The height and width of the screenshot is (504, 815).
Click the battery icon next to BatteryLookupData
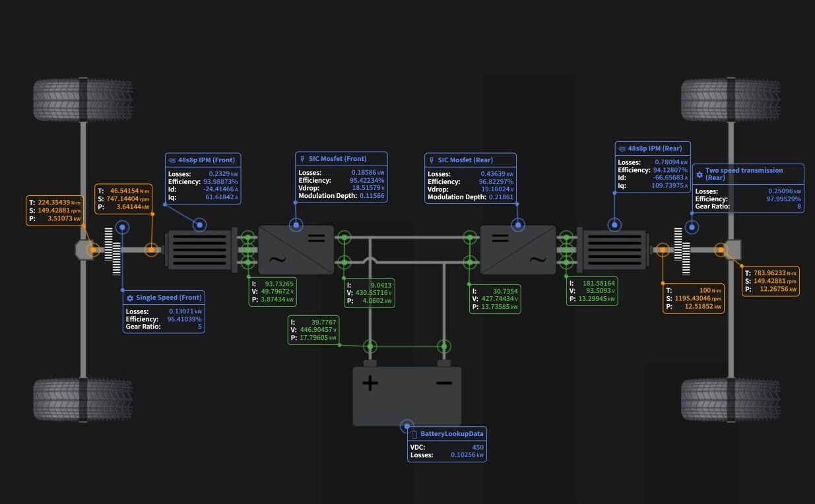point(414,434)
